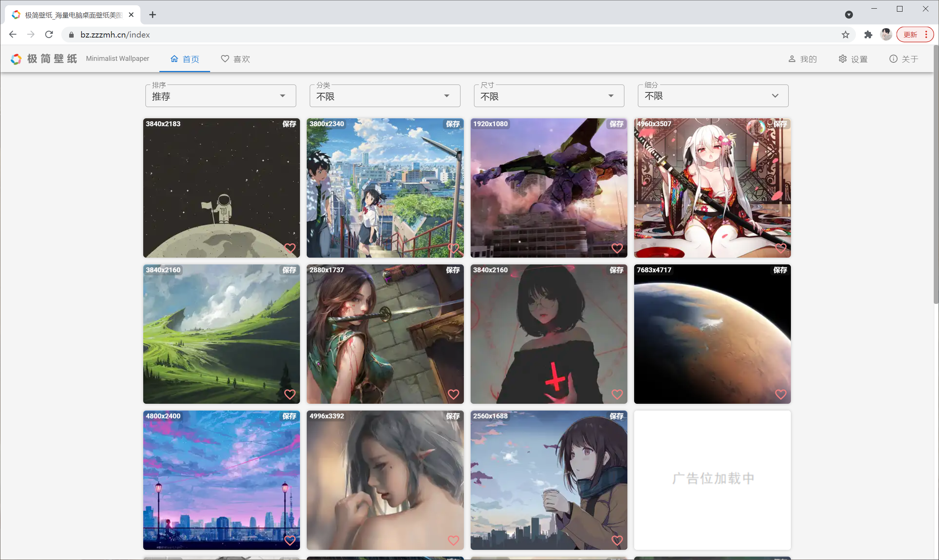This screenshot has height=560, width=939.
Task: Save the 3800x2340 city wallpaper
Action: point(453,124)
